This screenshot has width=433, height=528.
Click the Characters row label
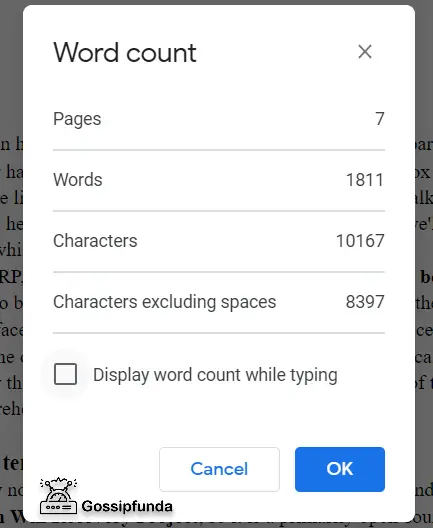click(95, 240)
